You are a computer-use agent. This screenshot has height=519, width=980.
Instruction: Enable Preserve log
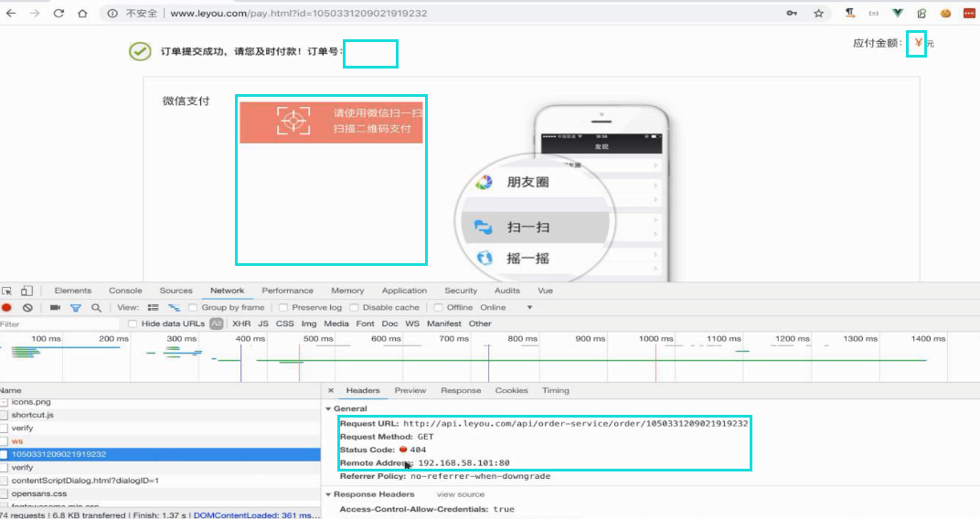click(x=283, y=307)
